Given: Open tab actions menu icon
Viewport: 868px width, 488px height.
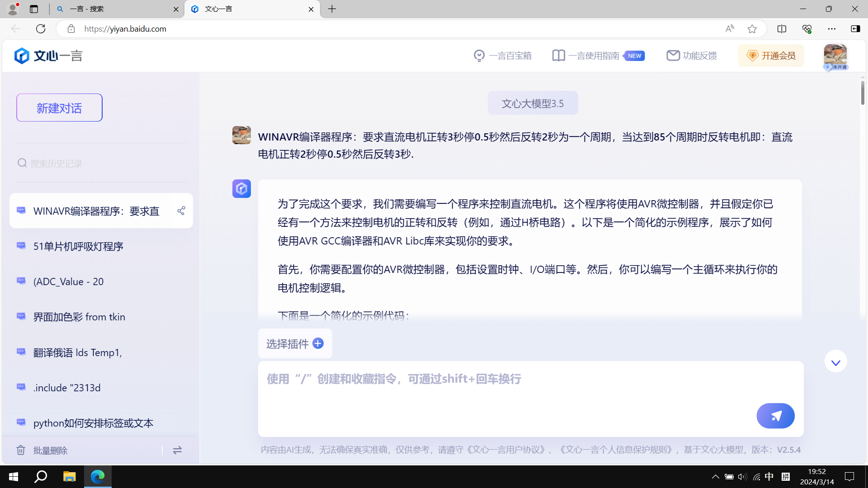Looking at the screenshot, I should coord(34,9).
